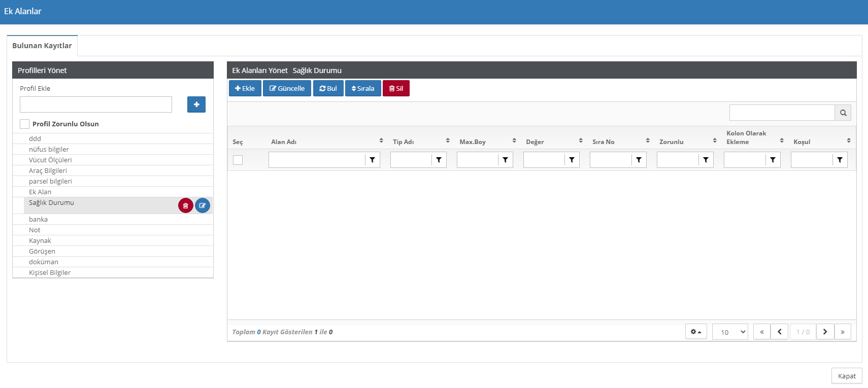This screenshot has width=868, height=388.
Task: Click the blue plus icon to add profile
Action: point(196,104)
